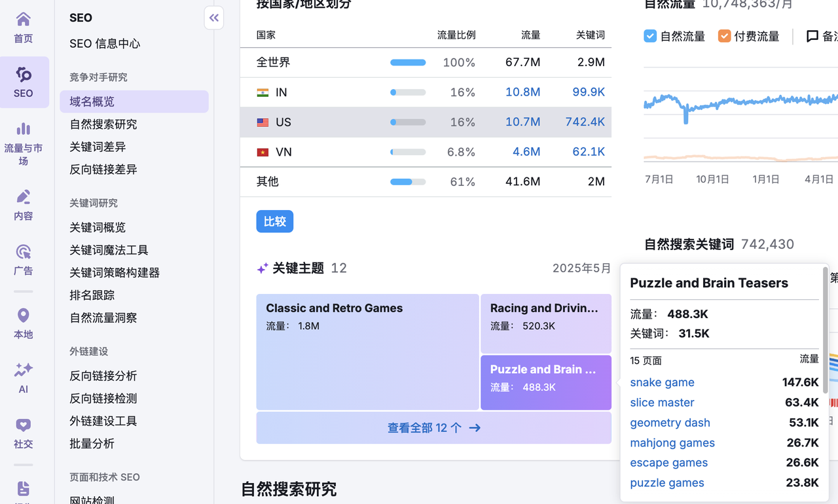Open the snake game keyword link
This screenshot has width=838, height=504.
click(x=662, y=382)
